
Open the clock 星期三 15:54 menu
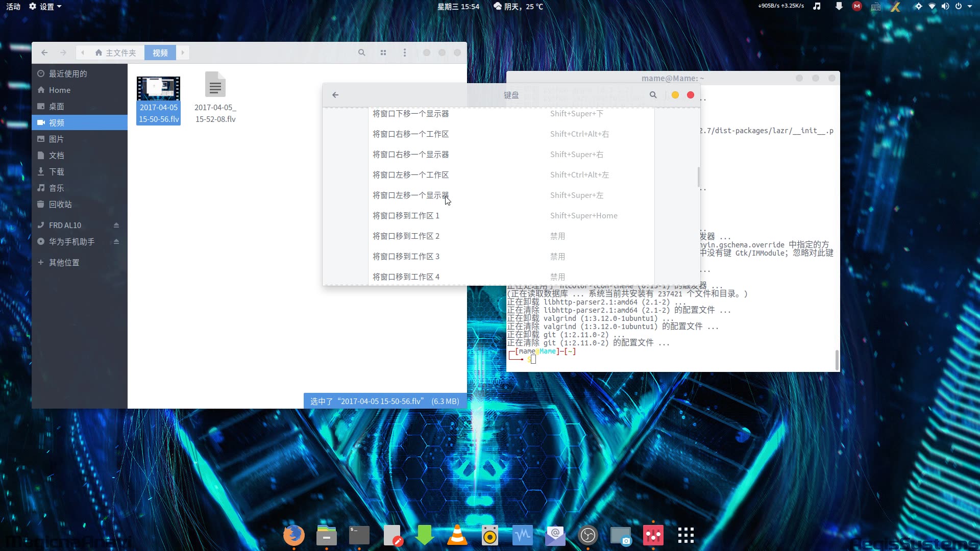click(458, 6)
